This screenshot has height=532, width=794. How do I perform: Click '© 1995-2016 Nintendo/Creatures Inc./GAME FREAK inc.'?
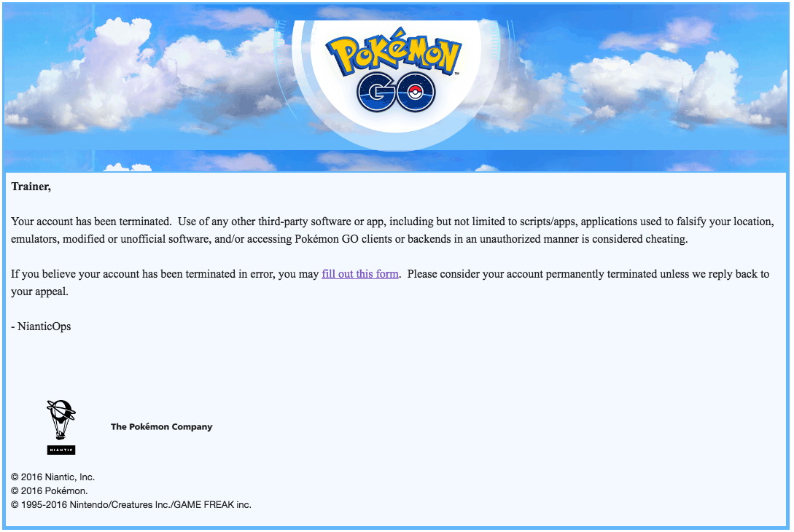[x=131, y=504]
